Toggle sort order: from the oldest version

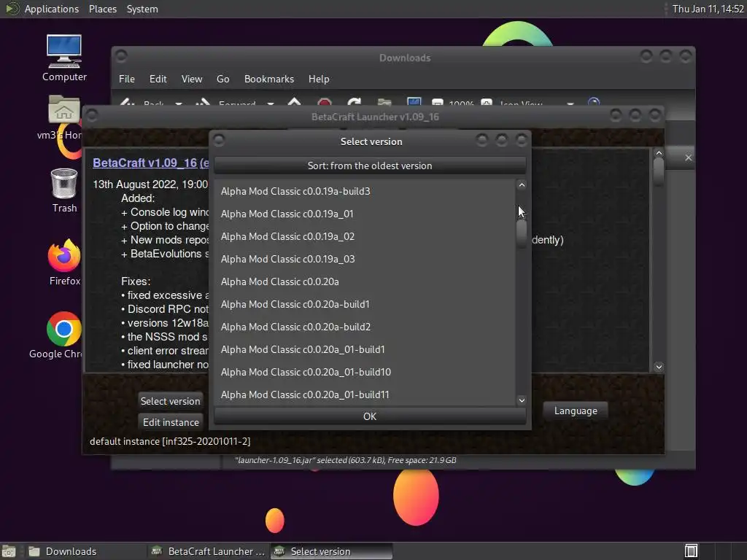370,166
